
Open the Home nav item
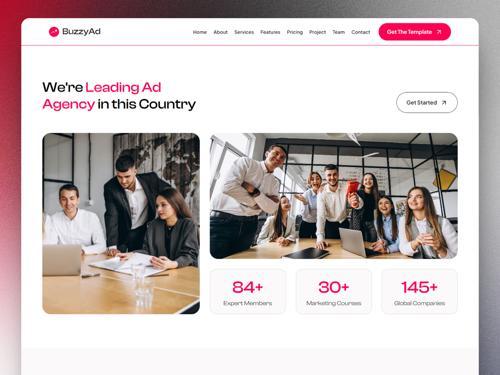(200, 32)
